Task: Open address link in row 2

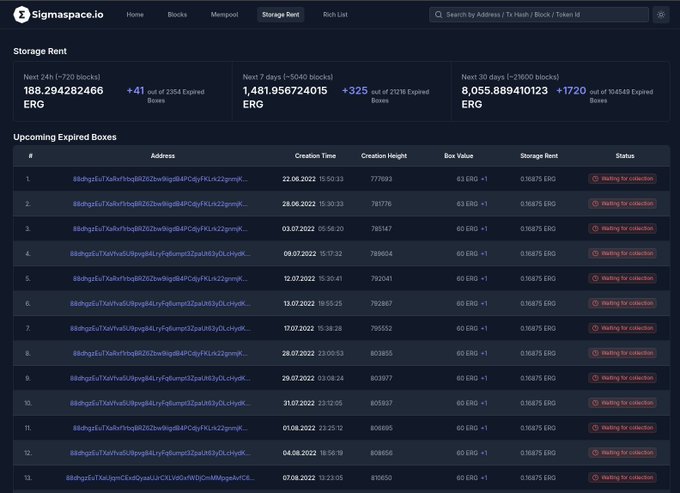Action: point(160,204)
